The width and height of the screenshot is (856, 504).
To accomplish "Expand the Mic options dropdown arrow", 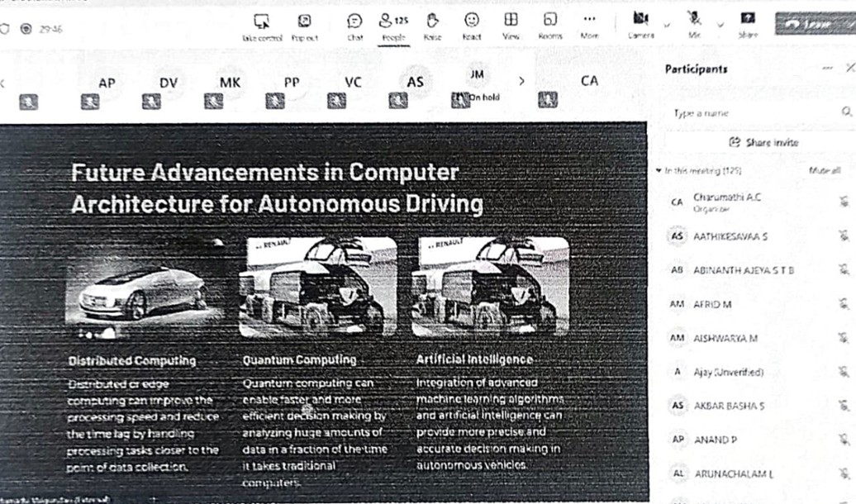I will coord(718,26).
